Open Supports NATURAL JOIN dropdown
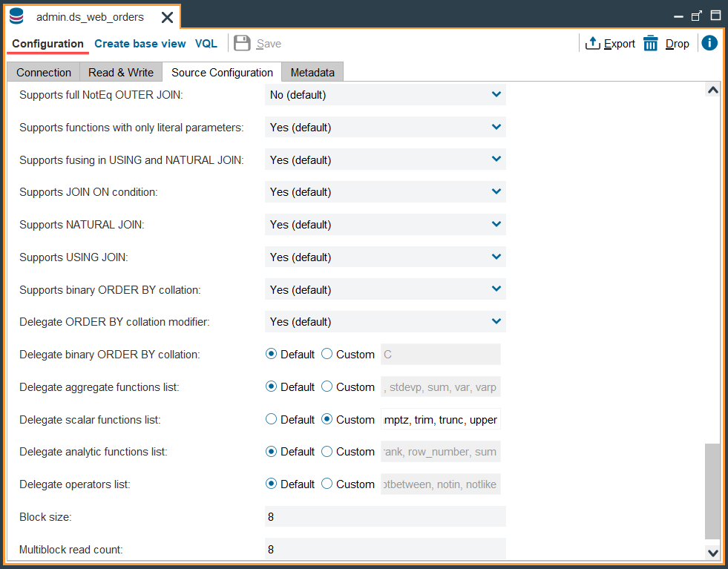Image resolution: width=728 pixels, height=569 pixels. coord(385,224)
